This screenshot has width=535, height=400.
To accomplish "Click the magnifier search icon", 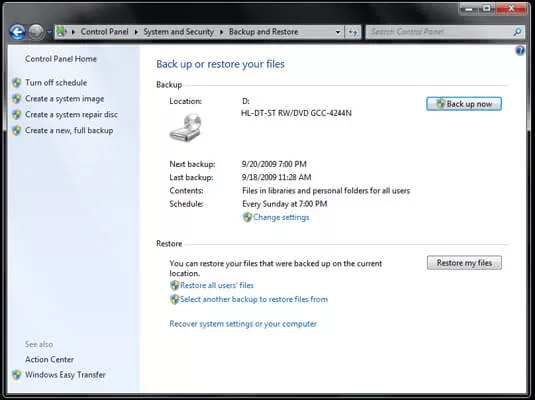I will click(x=517, y=32).
